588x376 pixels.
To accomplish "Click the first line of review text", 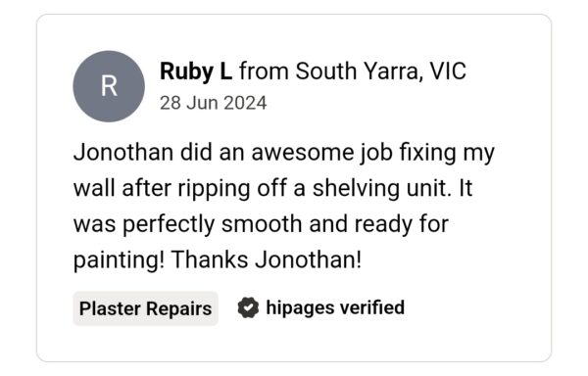I will [284, 153].
